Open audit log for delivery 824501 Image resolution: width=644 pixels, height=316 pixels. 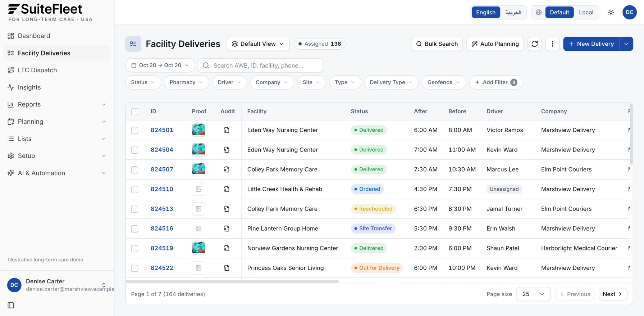click(x=227, y=130)
